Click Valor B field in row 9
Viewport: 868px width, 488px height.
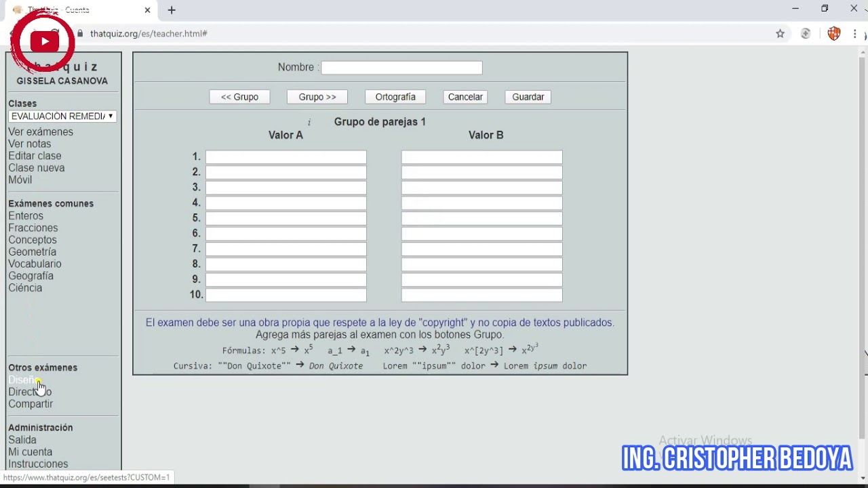[481, 279]
